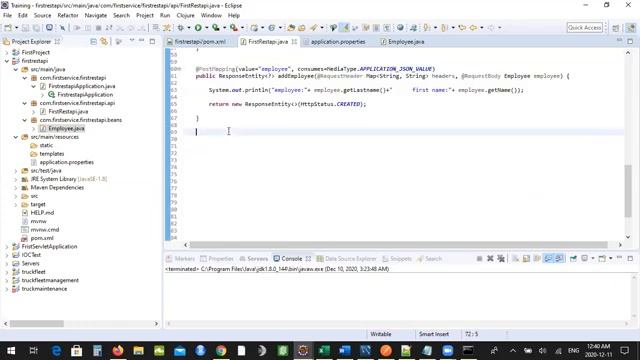Screen dimensions: 640x360
Task: Click the editor vertical scrollbar thumb
Action: [628, 191]
